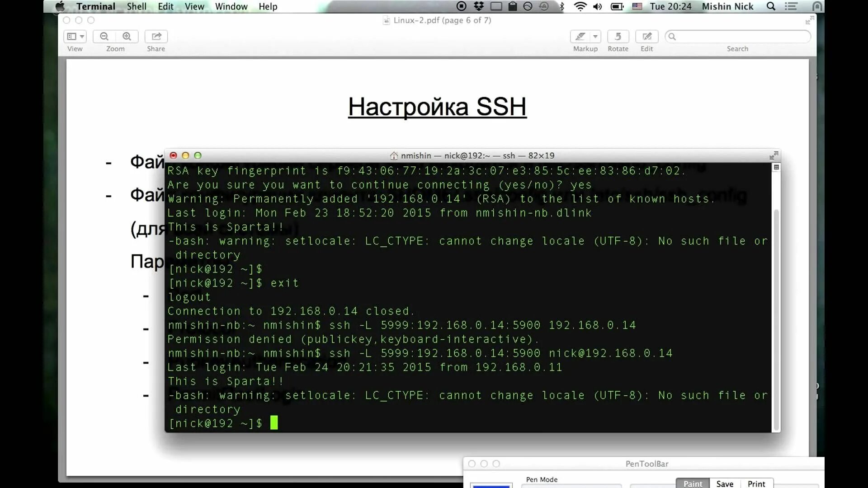
Task: Open the Markup dropdown arrow
Action: click(x=595, y=37)
